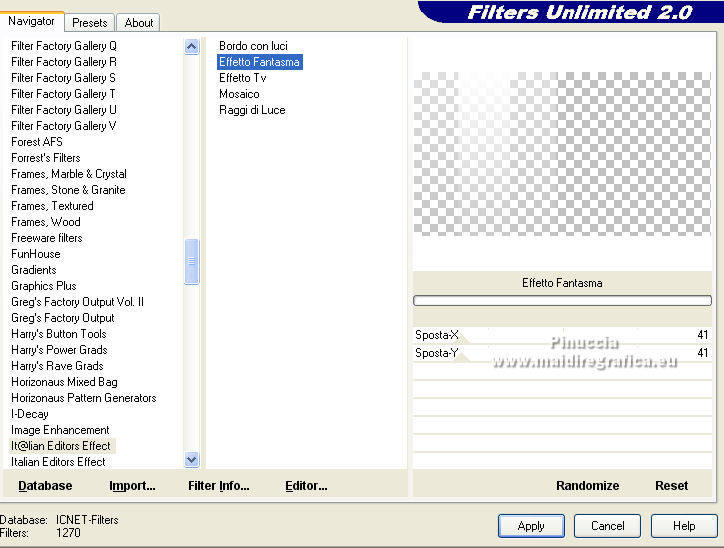
Task: Apply the selected filter
Action: pos(531,526)
